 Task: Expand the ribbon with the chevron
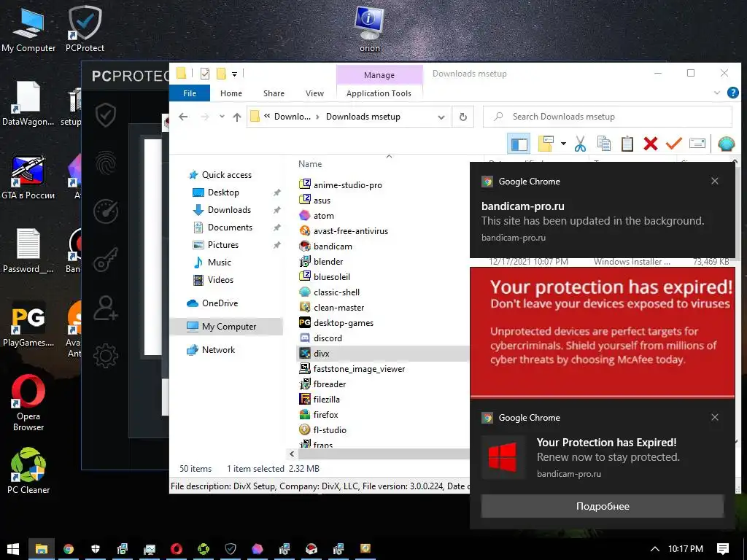click(x=717, y=93)
